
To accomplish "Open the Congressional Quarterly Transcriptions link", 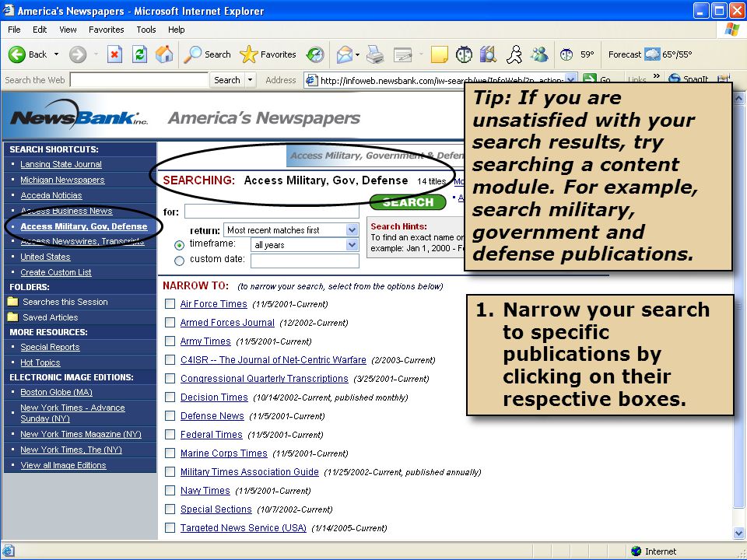I will 265,379.
